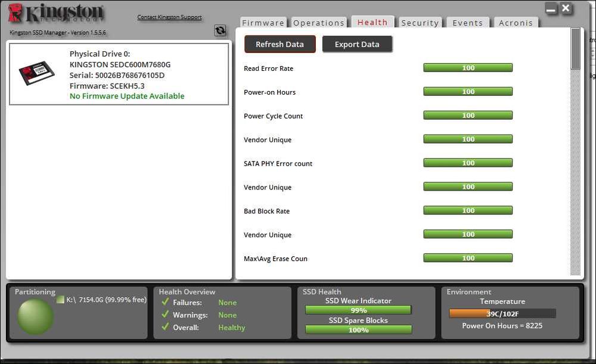Click the K:\ partition legend square
Viewport: 596px width, 364px height.
pos(60,300)
